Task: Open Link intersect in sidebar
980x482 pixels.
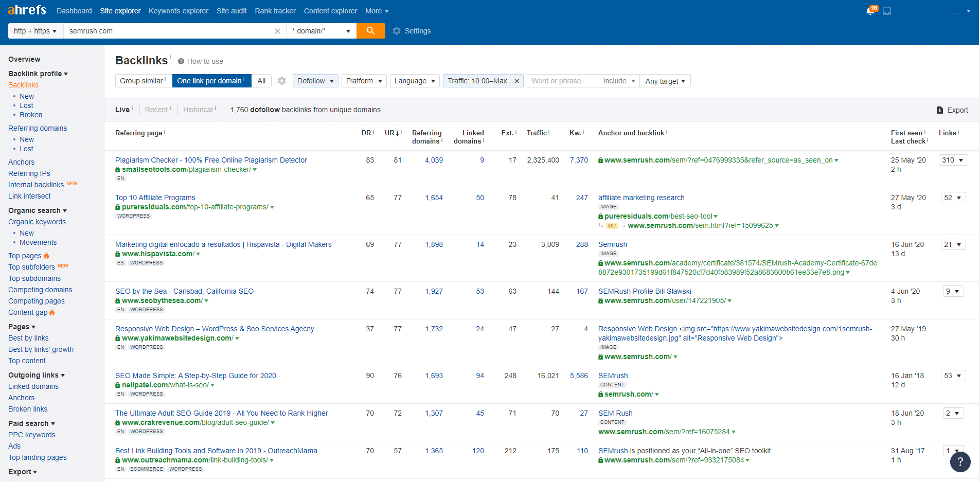Action: click(x=29, y=196)
